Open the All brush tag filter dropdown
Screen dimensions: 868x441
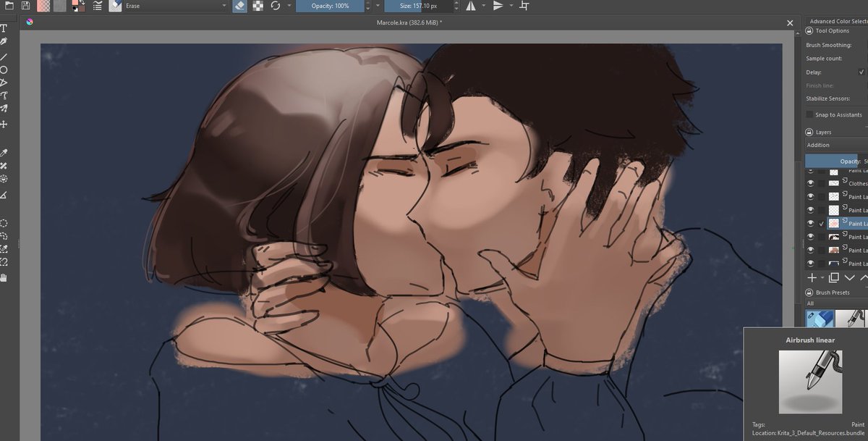click(x=835, y=303)
